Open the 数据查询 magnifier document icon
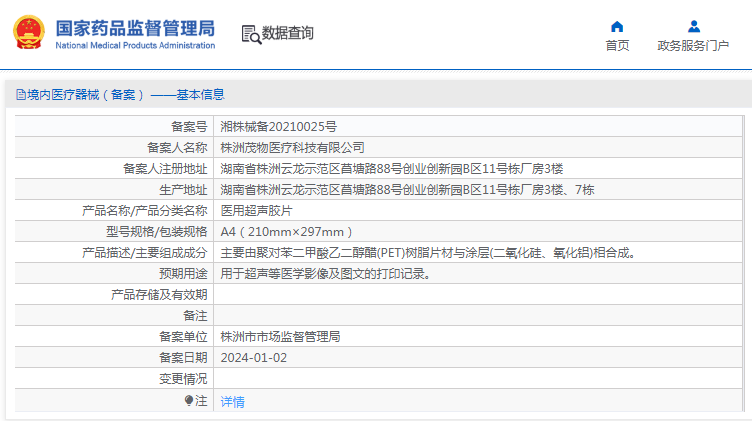Image resolution: width=752 pixels, height=421 pixels. click(251, 35)
